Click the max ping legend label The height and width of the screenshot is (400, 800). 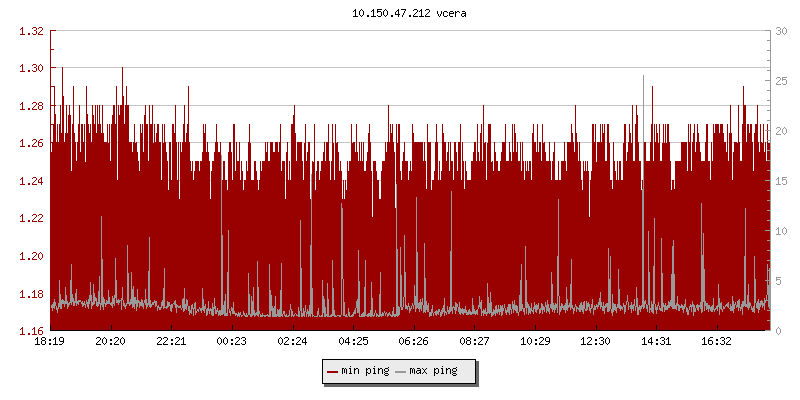[x=434, y=372]
